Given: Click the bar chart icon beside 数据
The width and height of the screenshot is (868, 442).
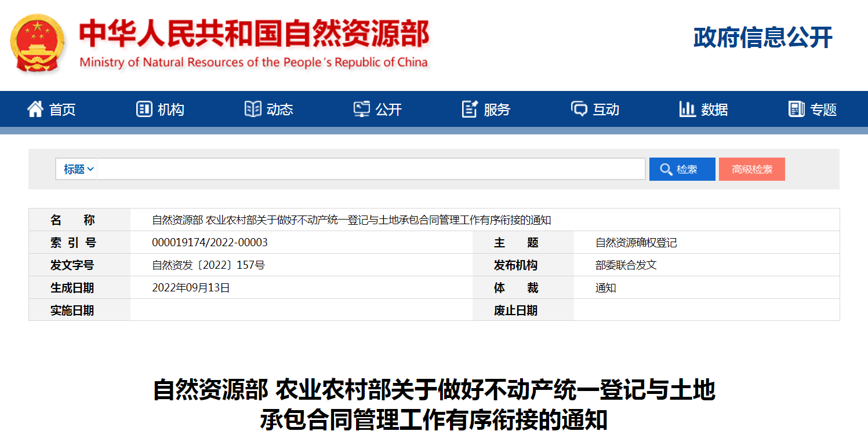Looking at the screenshot, I should [688, 109].
